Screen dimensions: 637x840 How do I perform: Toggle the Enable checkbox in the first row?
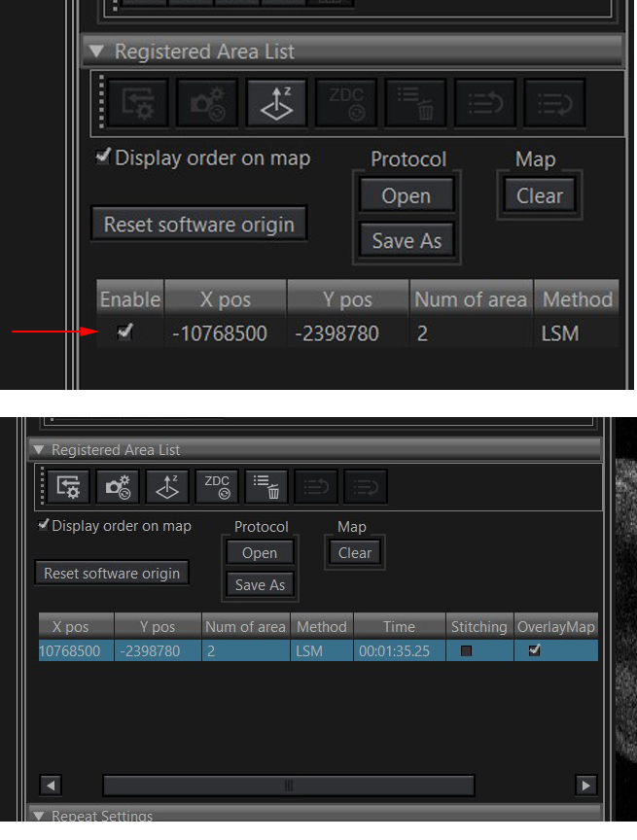[x=124, y=332]
